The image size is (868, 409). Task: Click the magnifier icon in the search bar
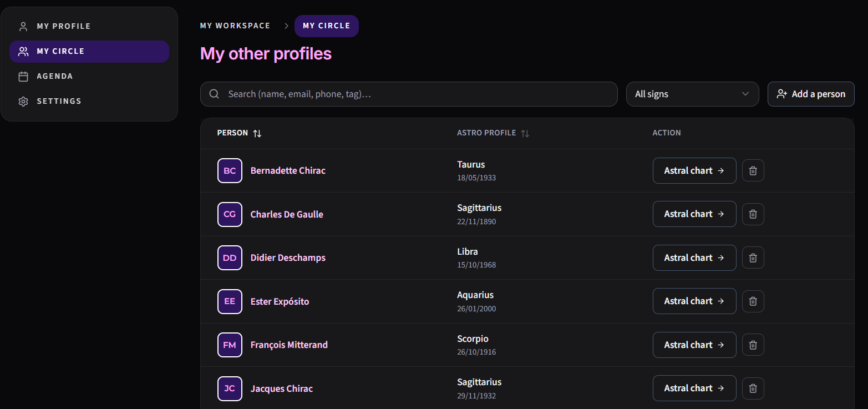214,94
